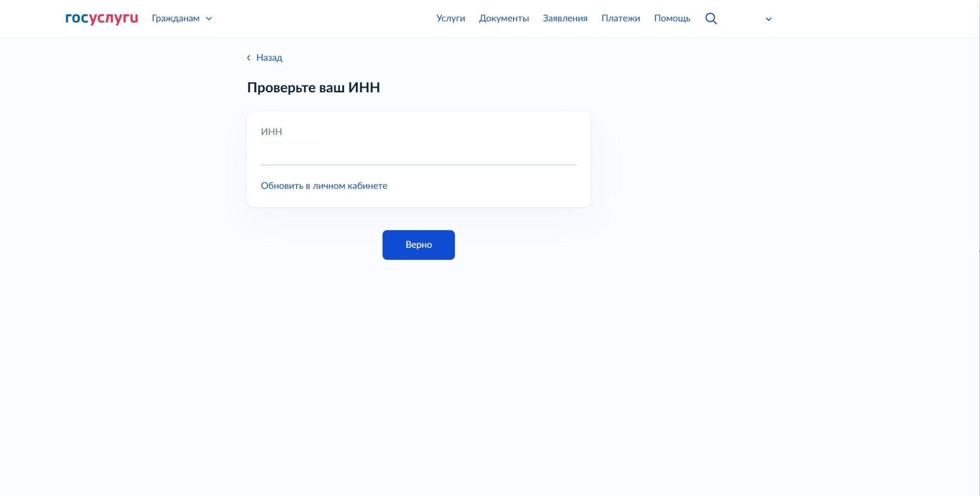Navigate to Платежи

click(620, 19)
